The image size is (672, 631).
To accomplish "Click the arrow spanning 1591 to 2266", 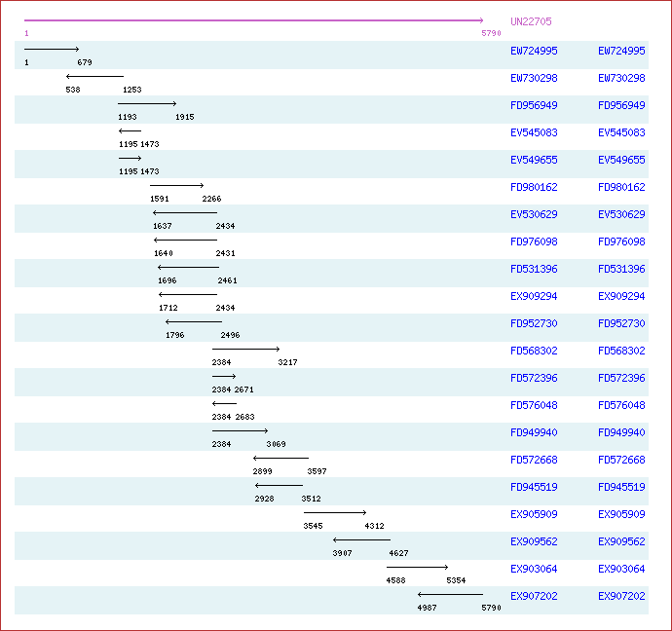I will (176, 185).
